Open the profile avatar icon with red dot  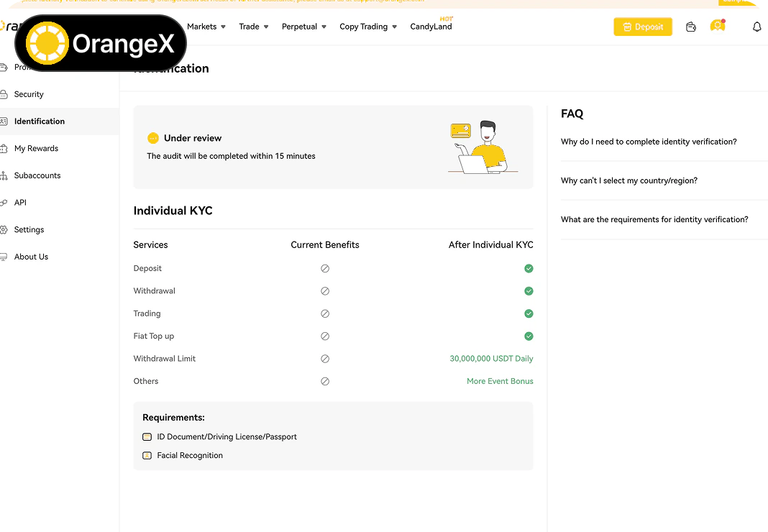click(718, 25)
